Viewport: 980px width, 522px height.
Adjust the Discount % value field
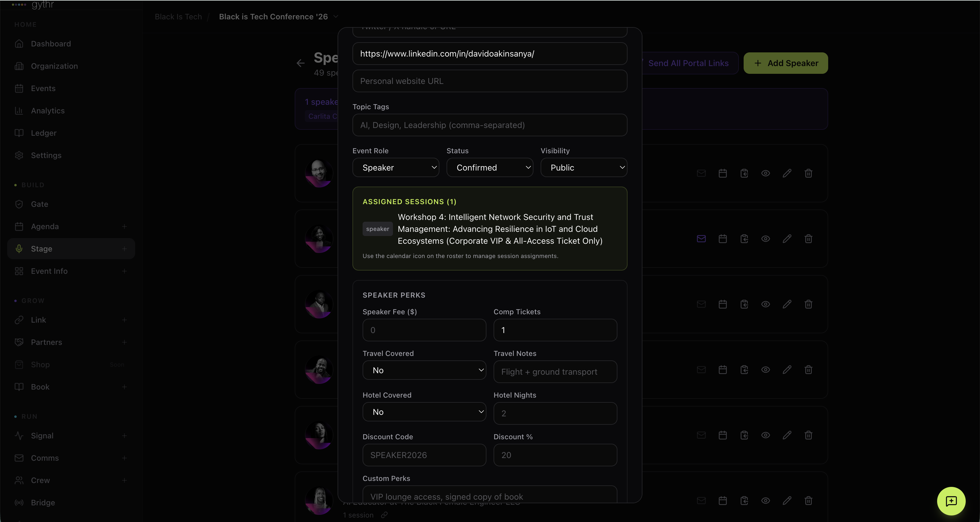(x=555, y=455)
